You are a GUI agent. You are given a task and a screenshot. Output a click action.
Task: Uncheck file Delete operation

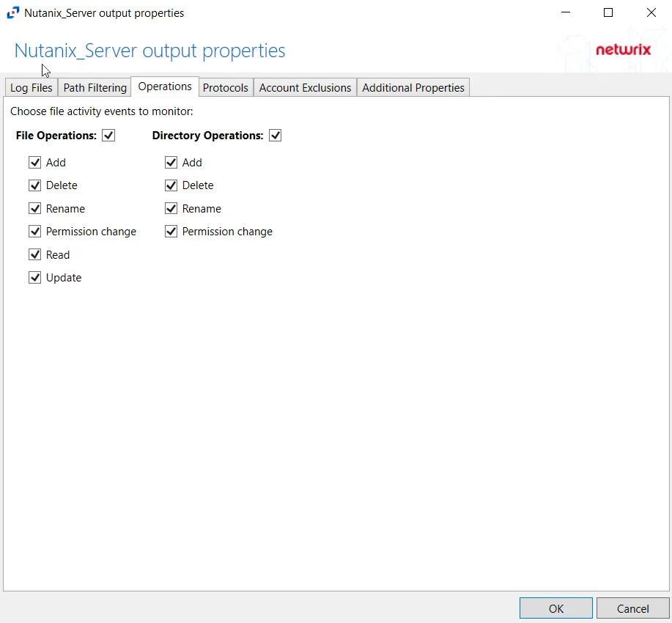34,185
